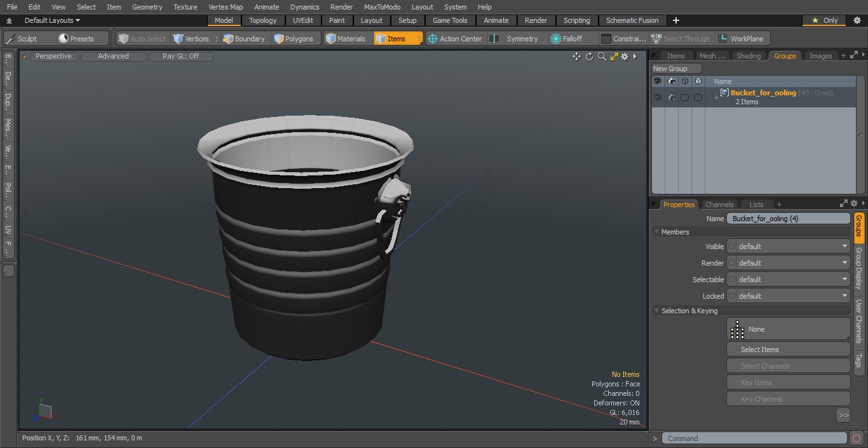The height and width of the screenshot is (448, 868).
Task: Toggle Symmetry option
Action: click(x=516, y=39)
